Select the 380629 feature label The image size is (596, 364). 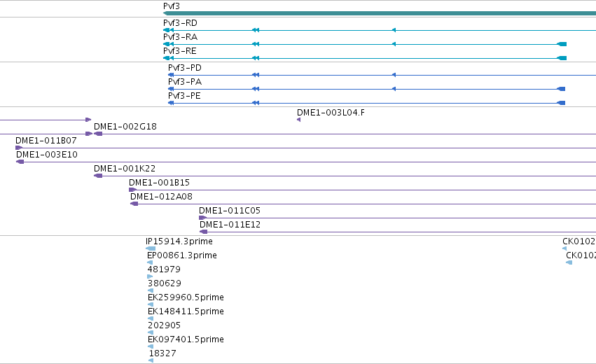click(x=165, y=283)
